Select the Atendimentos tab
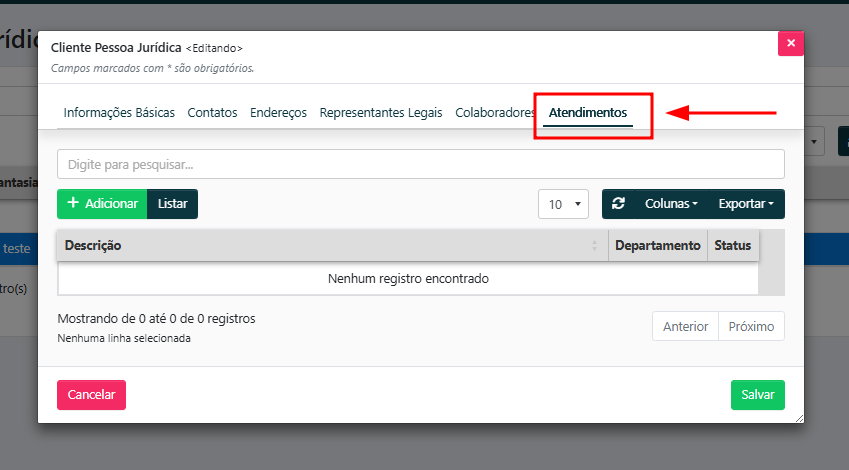Screen dimensions: 849x470 coord(588,113)
